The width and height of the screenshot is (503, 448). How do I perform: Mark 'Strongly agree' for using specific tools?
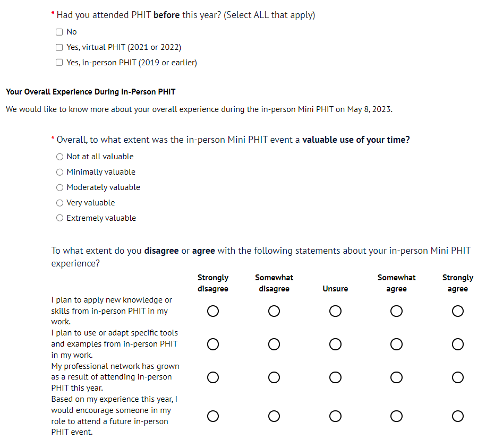click(458, 344)
